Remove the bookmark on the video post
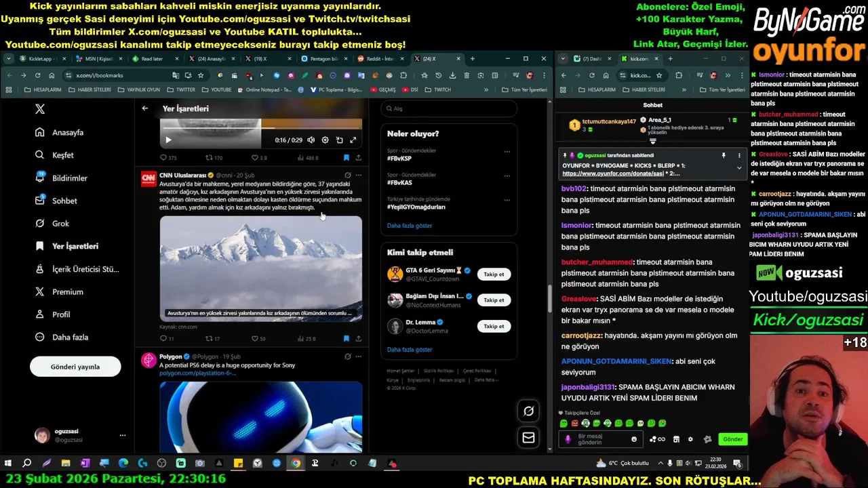The image size is (868, 488). pyautogui.click(x=347, y=157)
